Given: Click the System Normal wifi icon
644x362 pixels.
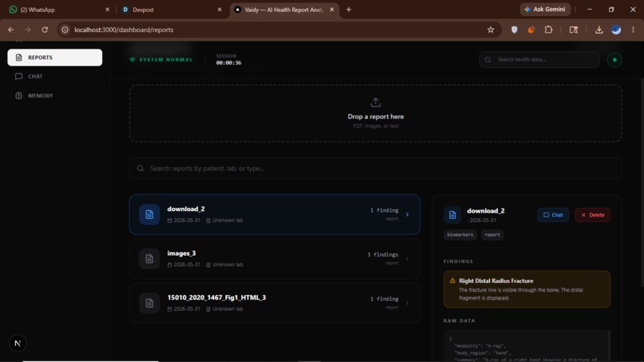Looking at the screenshot, I should point(133,60).
